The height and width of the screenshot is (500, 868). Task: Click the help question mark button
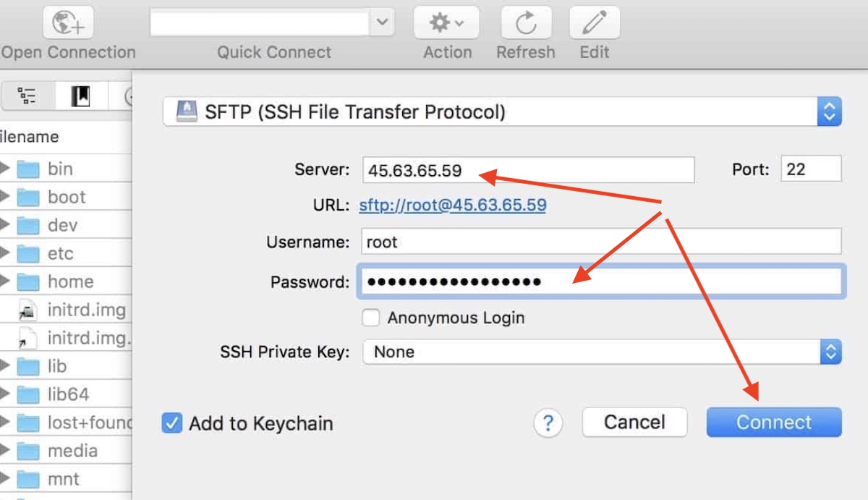[548, 423]
